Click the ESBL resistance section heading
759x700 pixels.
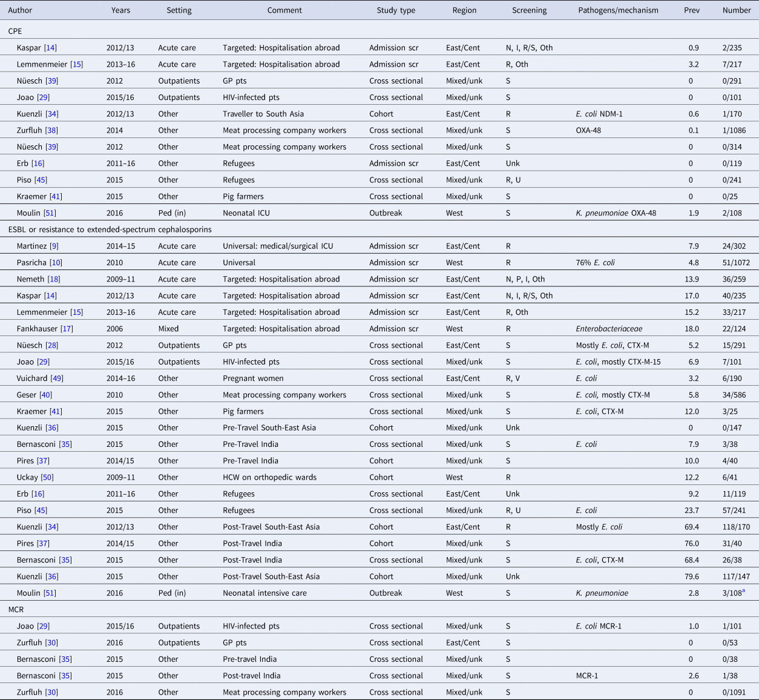click(110, 229)
